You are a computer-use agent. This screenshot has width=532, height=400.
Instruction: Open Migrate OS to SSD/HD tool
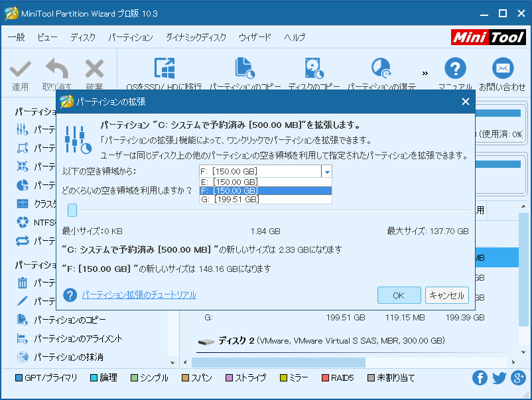[165, 68]
